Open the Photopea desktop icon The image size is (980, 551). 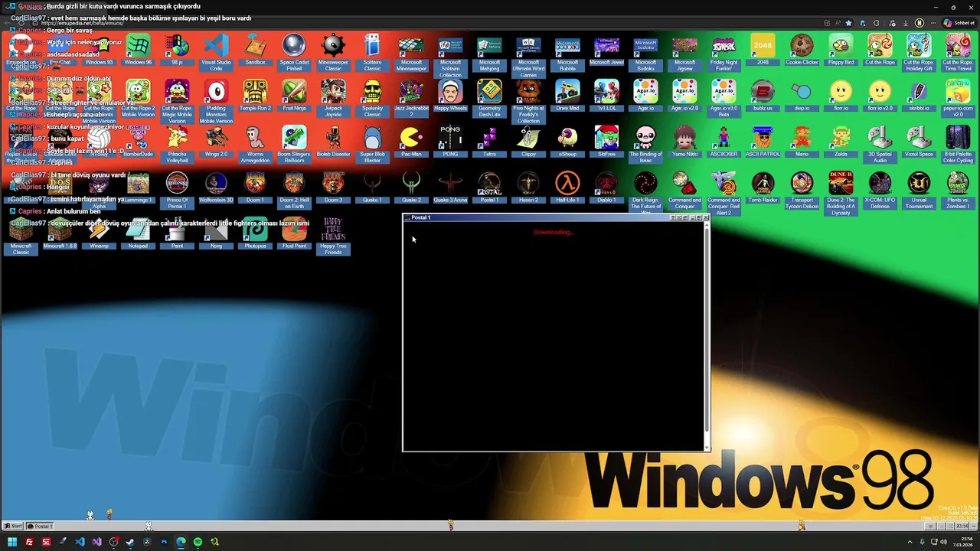255,233
